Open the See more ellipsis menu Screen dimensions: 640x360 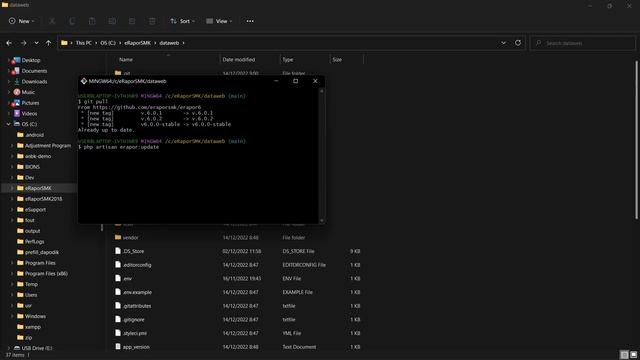[250, 21]
